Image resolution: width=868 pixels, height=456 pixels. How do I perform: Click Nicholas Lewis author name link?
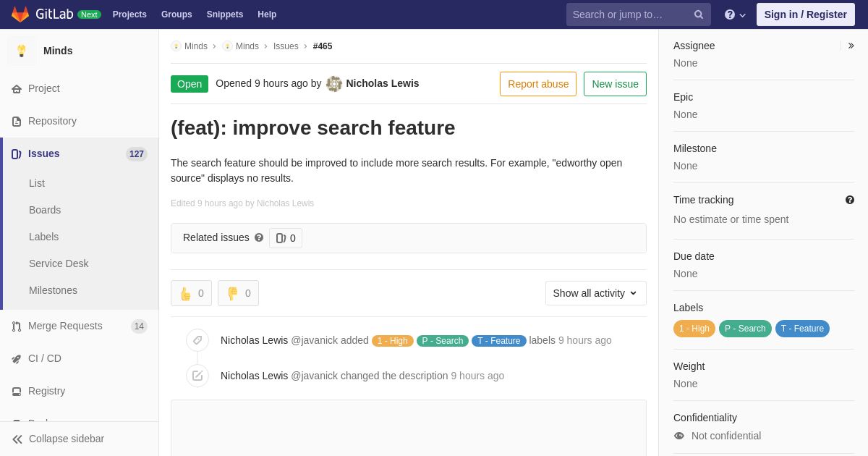(x=383, y=83)
